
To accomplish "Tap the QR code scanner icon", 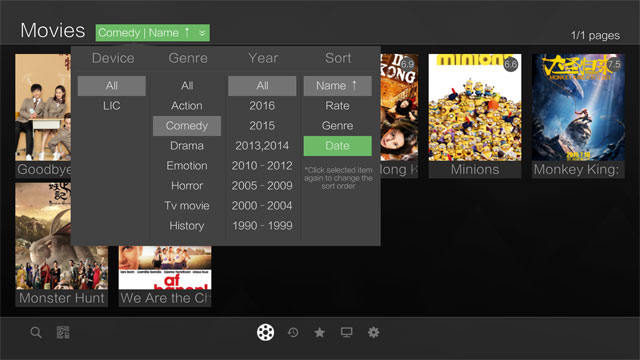I will pos(63,333).
